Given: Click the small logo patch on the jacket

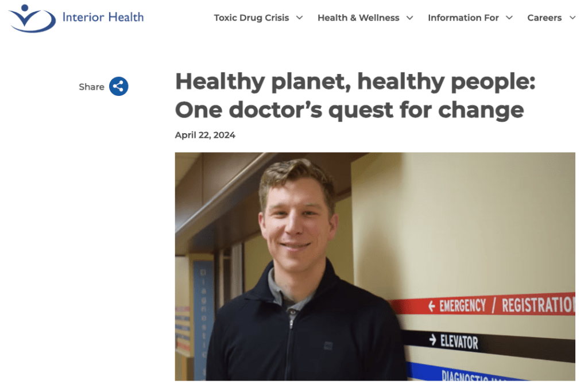Looking at the screenshot, I should pos(328,346).
